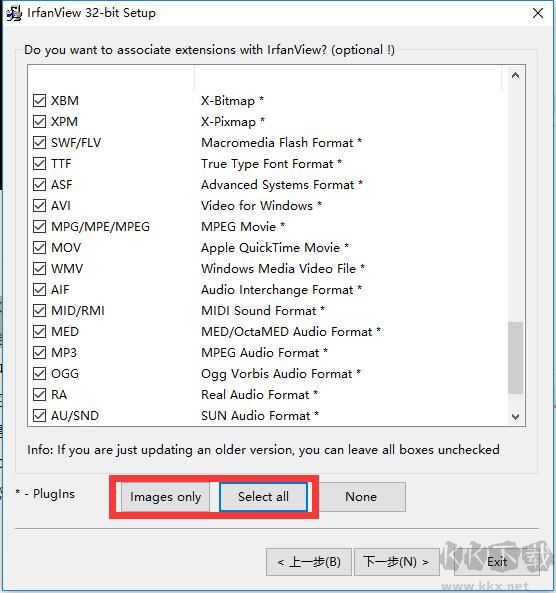Uncheck the AVI Video for Windows checkbox
This screenshot has width=556, height=593.
point(39,206)
